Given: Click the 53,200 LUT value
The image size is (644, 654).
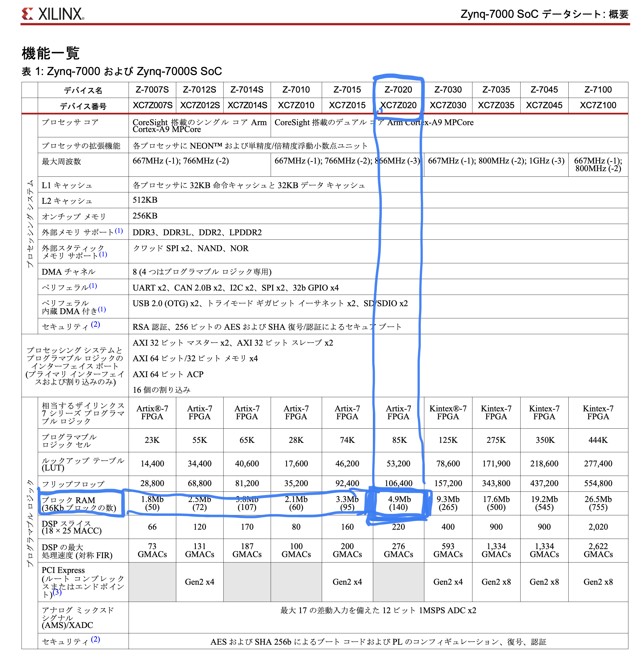Looking at the screenshot, I should pyautogui.click(x=398, y=463).
